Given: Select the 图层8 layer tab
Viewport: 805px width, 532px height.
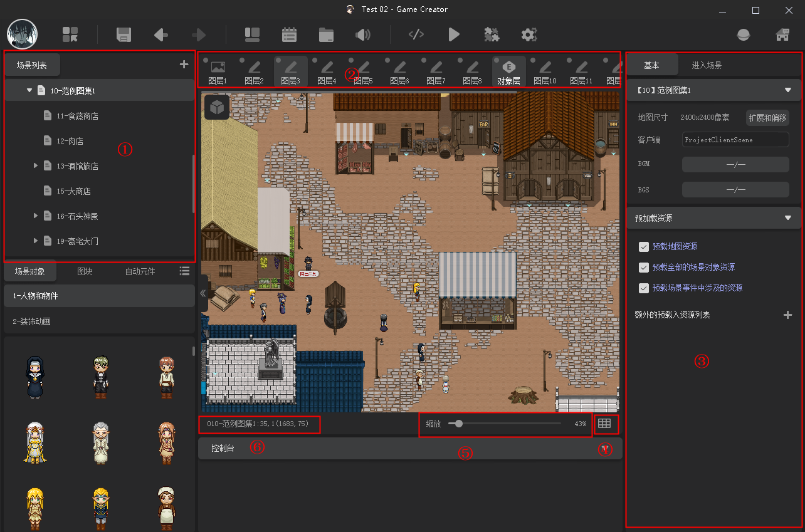Looking at the screenshot, I should (x=472, y=71).
